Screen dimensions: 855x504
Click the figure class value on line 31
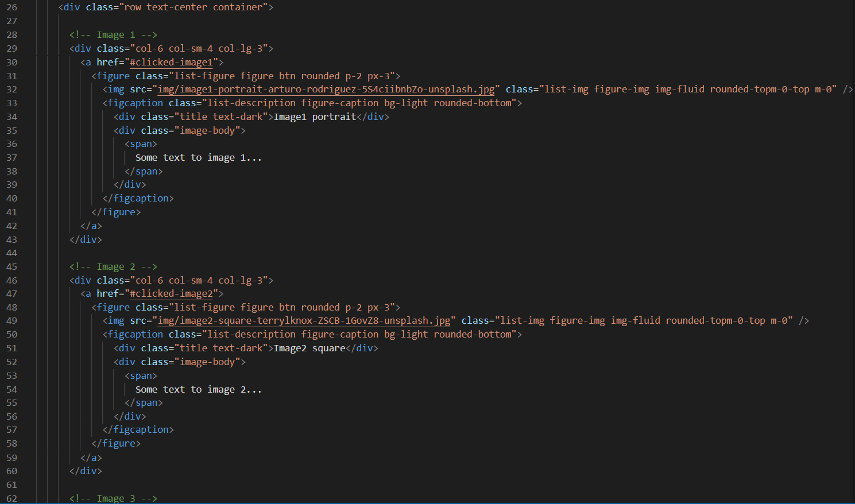pos(282,76)
